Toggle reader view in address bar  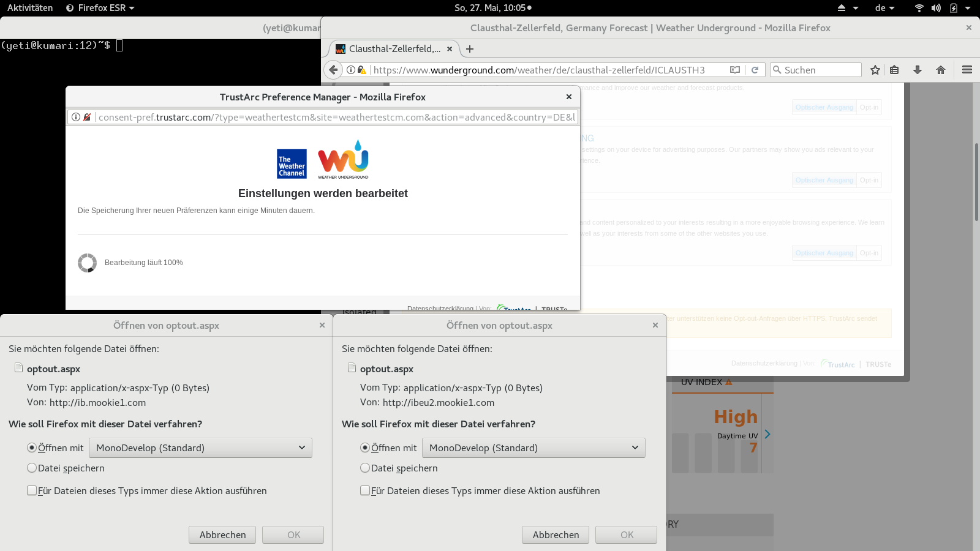click(735, 70)
